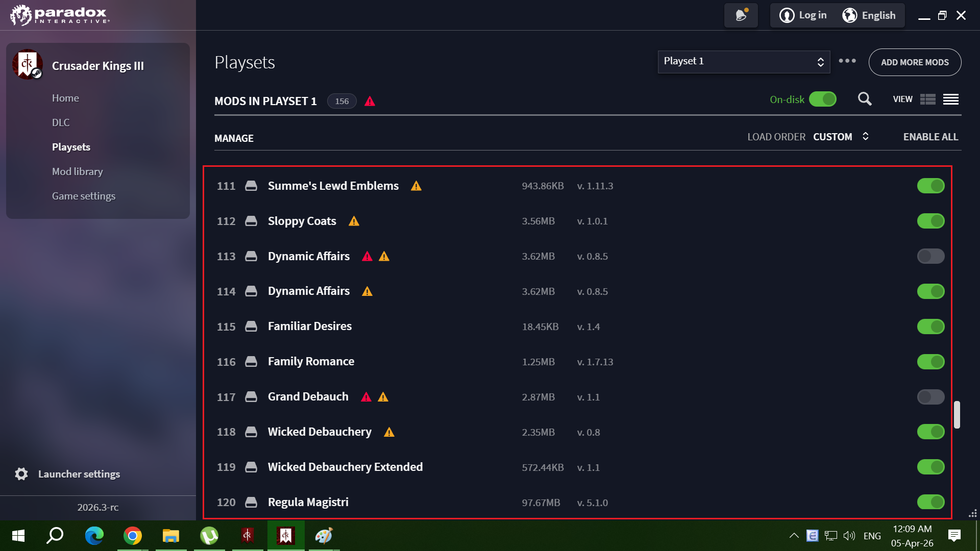Go to Home in sidebar

(65, 98)
